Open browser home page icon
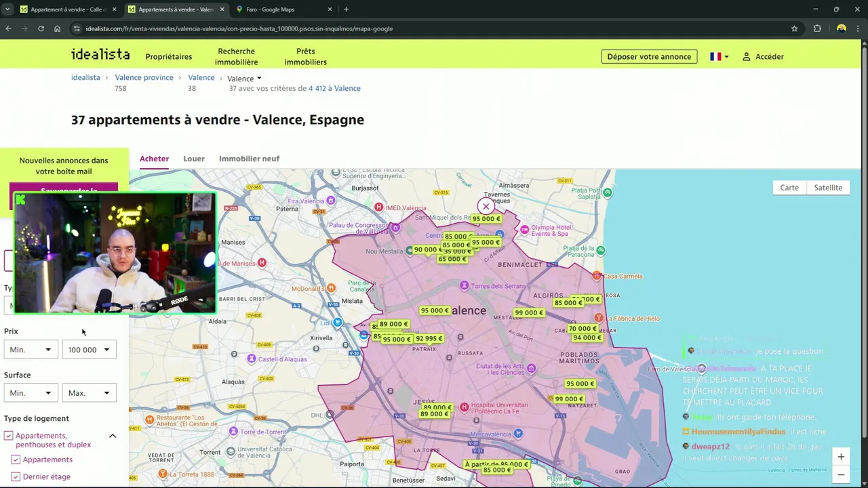868x488 pixels. (x=57, y=28)
